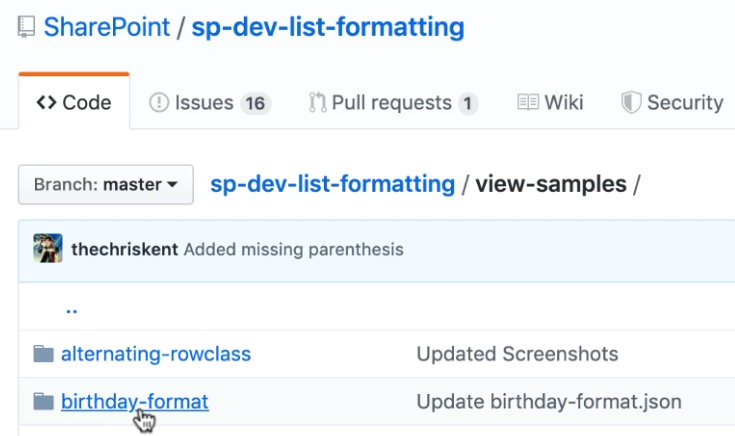Open the thechriskent author profile link
Screen dimensions: 735x436
coord(125,249)
